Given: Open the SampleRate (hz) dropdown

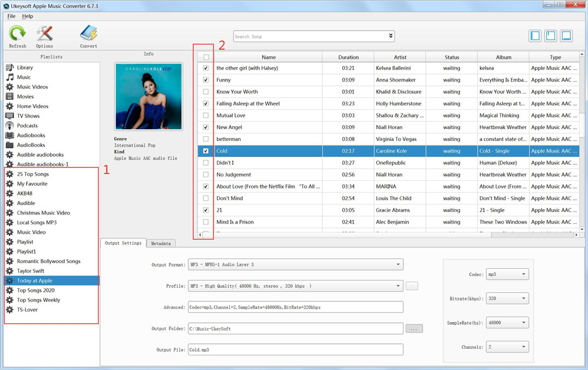Looking at the screenshot, I should tap(507, 322).
